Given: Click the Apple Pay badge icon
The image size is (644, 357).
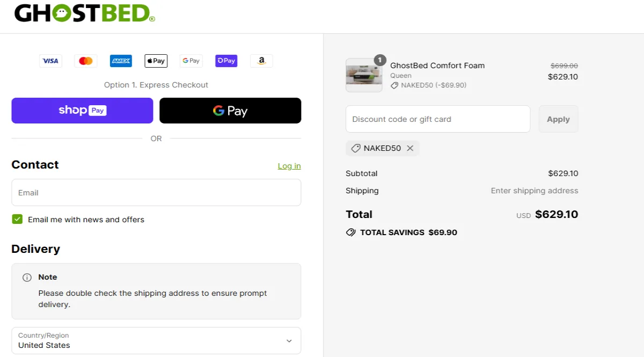Looking at the screenshot, I should pos(156,61).
